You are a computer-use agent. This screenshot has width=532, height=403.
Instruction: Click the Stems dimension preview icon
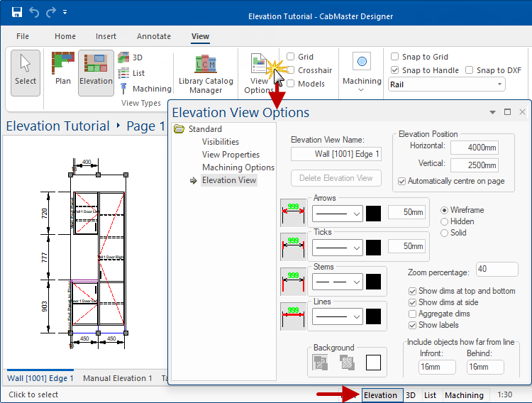pyautogui.click(x=293, y=282)
